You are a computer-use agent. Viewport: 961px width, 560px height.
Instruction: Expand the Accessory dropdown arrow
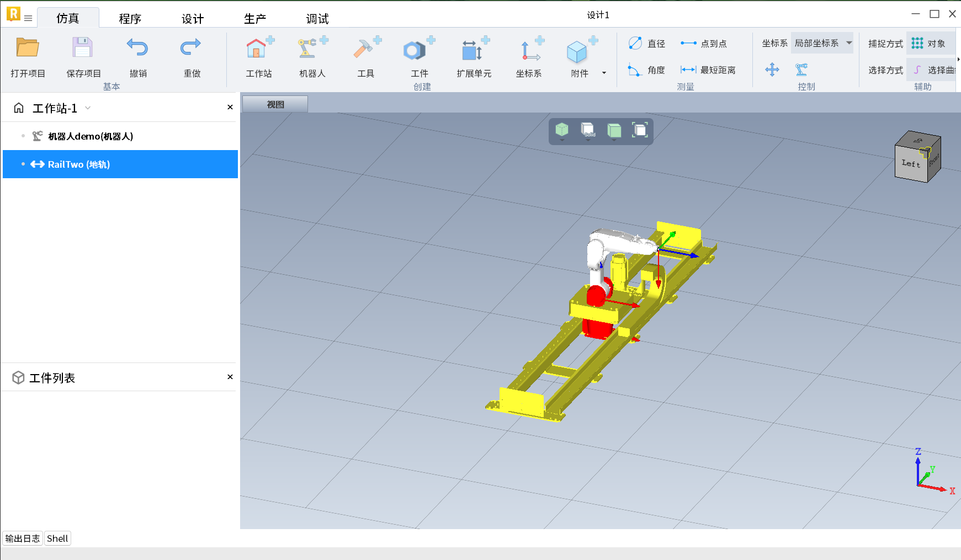point(604,73)
